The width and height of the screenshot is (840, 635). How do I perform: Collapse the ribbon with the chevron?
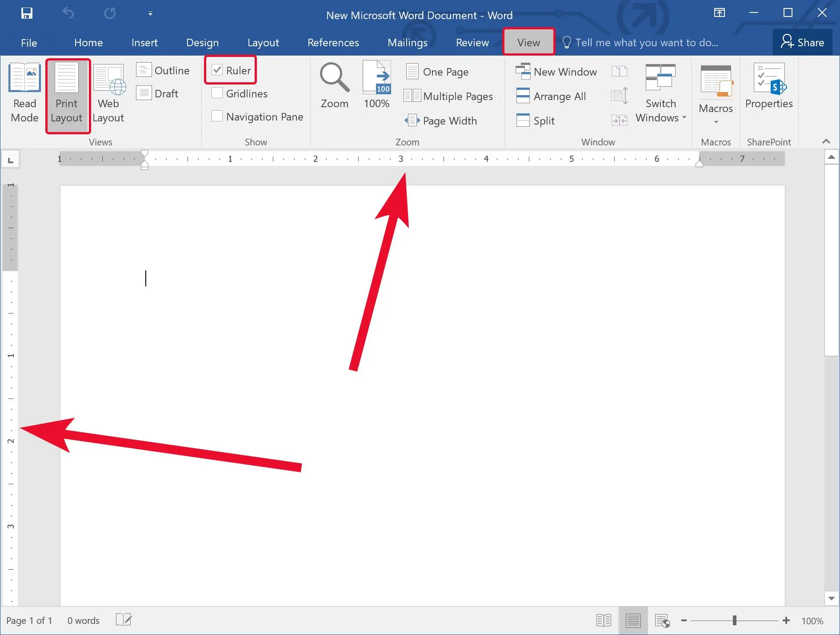click(826, 141)
